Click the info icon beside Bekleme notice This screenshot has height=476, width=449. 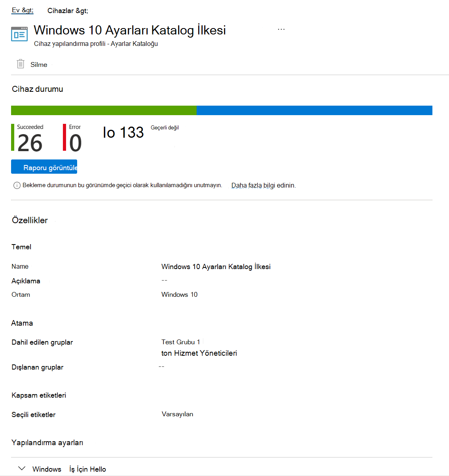(17, 185)
